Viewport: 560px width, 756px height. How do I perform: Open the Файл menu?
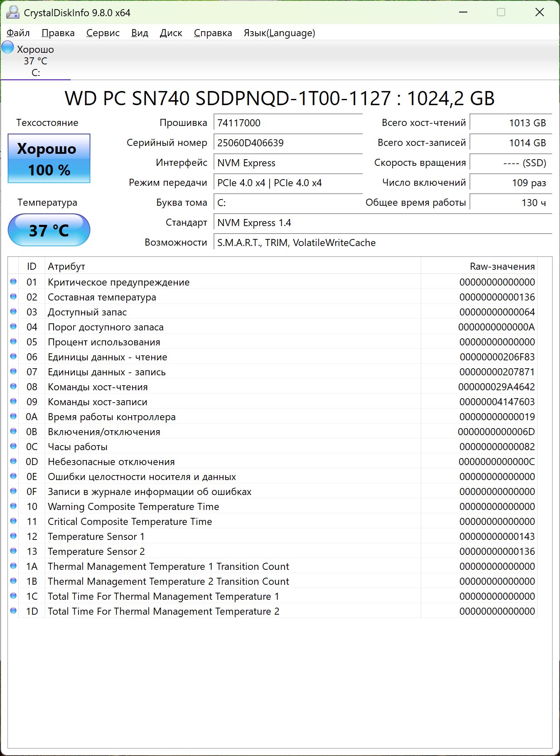[18, 33]
